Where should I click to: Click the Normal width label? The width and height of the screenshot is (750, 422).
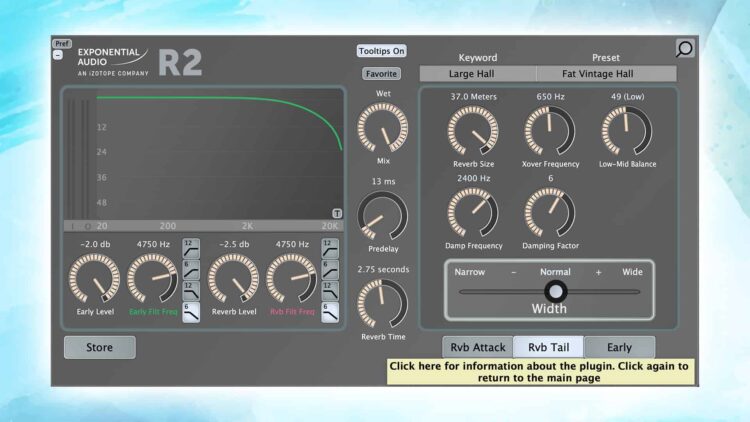click(x=555, y=272)
